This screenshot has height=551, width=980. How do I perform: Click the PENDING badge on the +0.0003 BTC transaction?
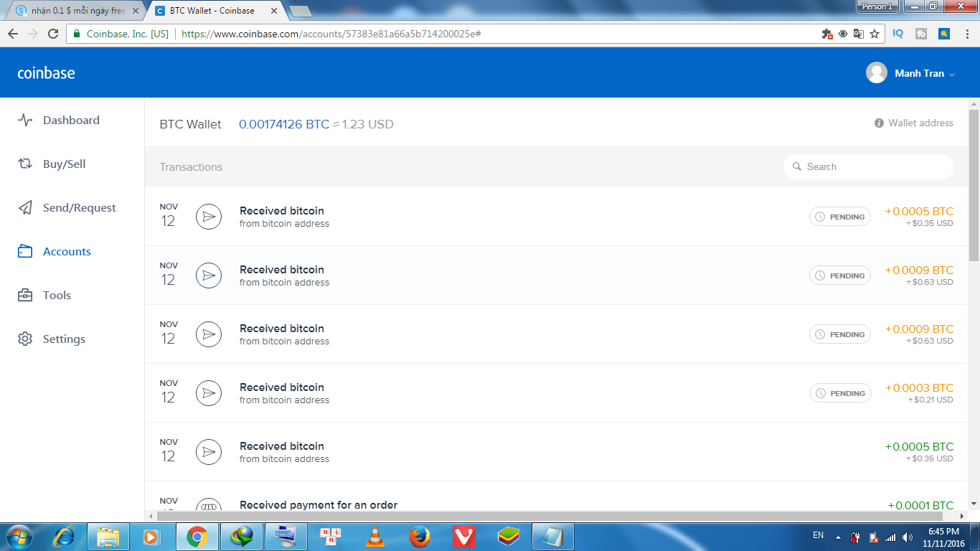click(x=841, y=393)
